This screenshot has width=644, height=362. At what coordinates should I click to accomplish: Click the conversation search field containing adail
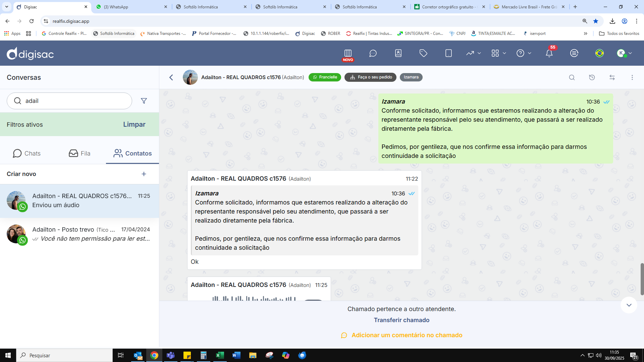74,101
